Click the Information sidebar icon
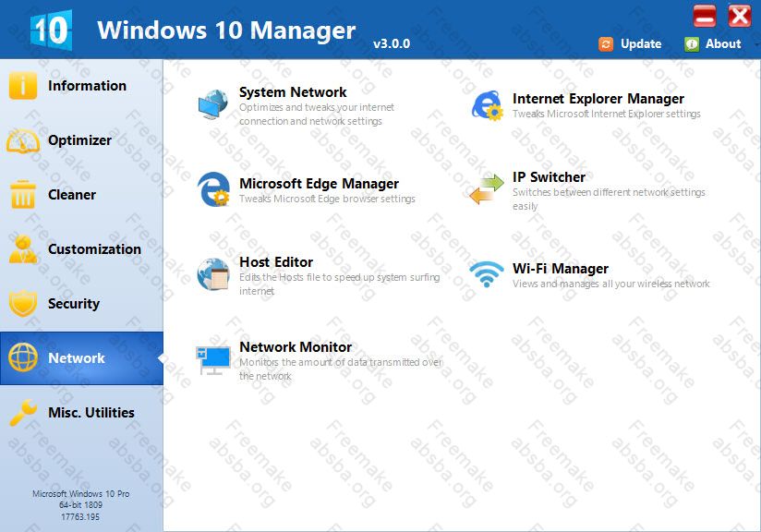The height and width of the screenshot is (532, 761). click(22, 85)
